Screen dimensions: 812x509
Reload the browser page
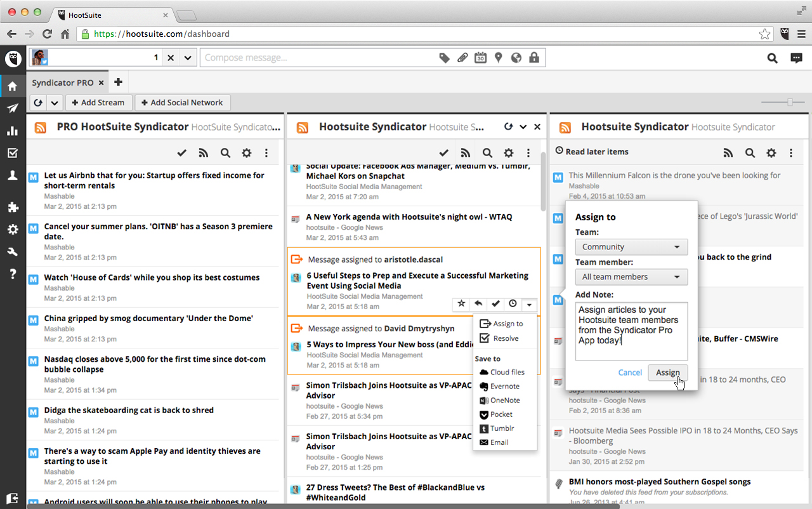pyautogui.click(x=47, y=34)
